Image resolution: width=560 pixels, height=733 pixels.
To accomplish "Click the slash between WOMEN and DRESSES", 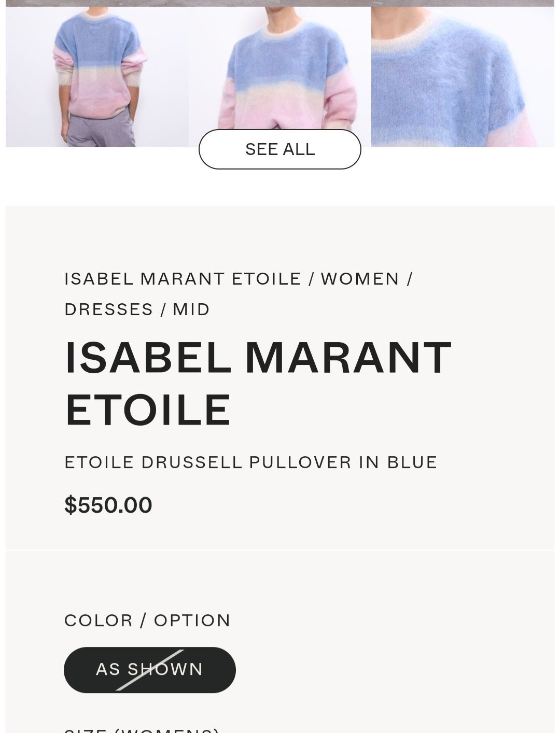I will (x=410, y=279).
